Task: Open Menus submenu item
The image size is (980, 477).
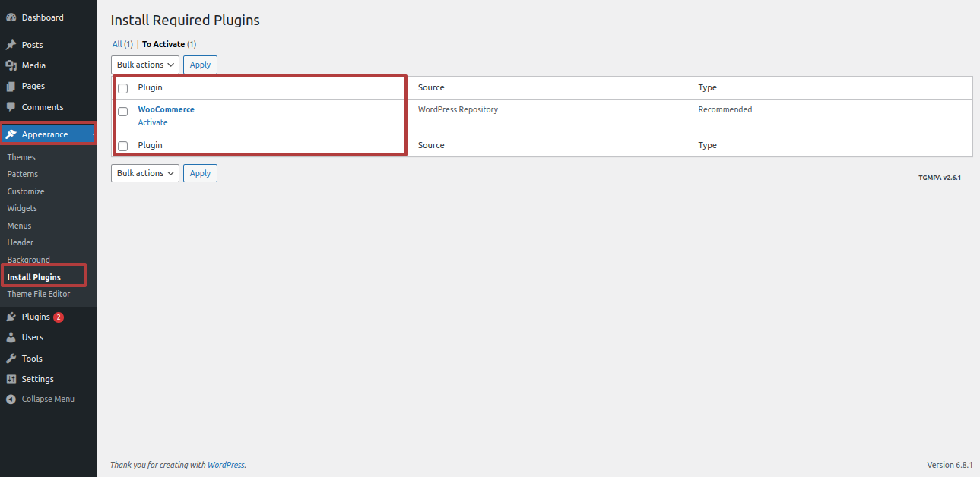Action: pos(20,226)
